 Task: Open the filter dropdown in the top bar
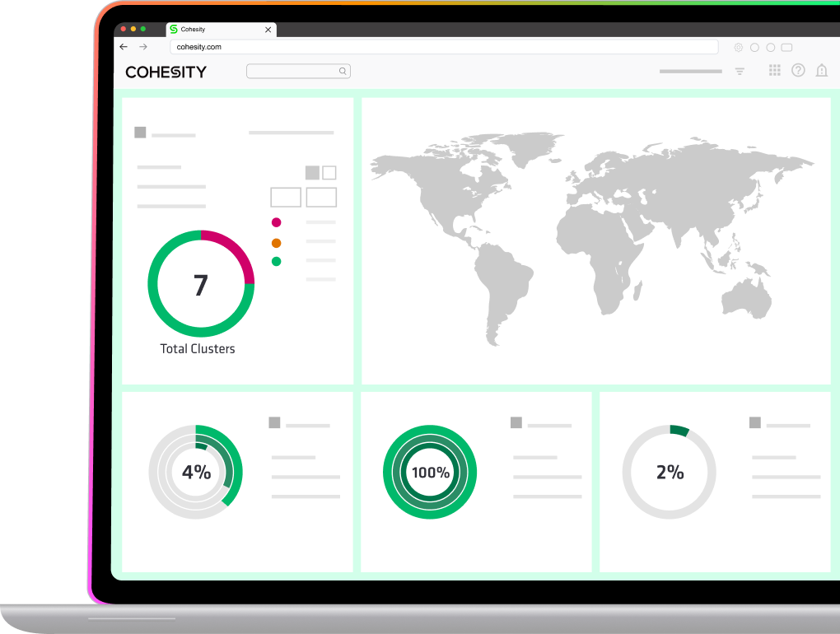pos(740,71)
